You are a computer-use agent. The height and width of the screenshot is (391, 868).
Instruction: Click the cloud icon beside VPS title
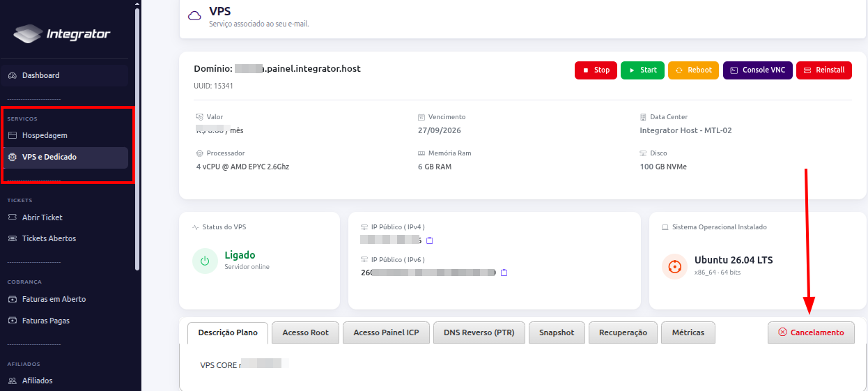point(195,15)
